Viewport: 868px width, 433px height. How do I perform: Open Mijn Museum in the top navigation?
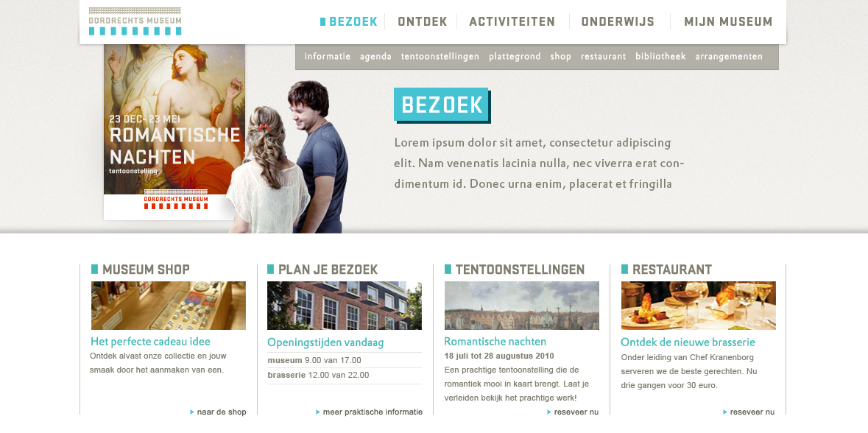click(x=728, y=21)
